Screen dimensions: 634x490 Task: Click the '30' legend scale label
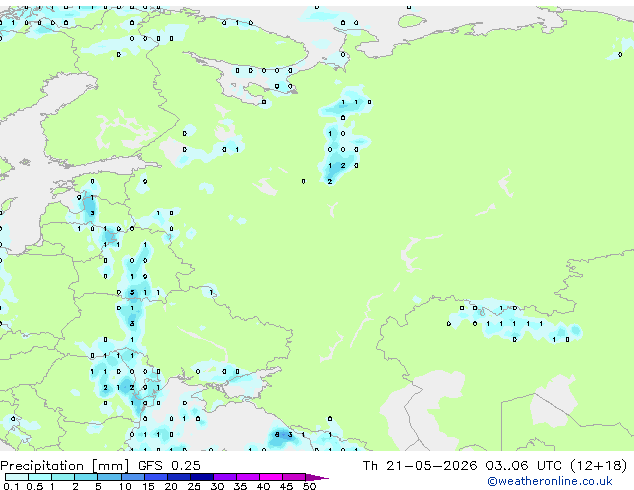coord(217,486)
